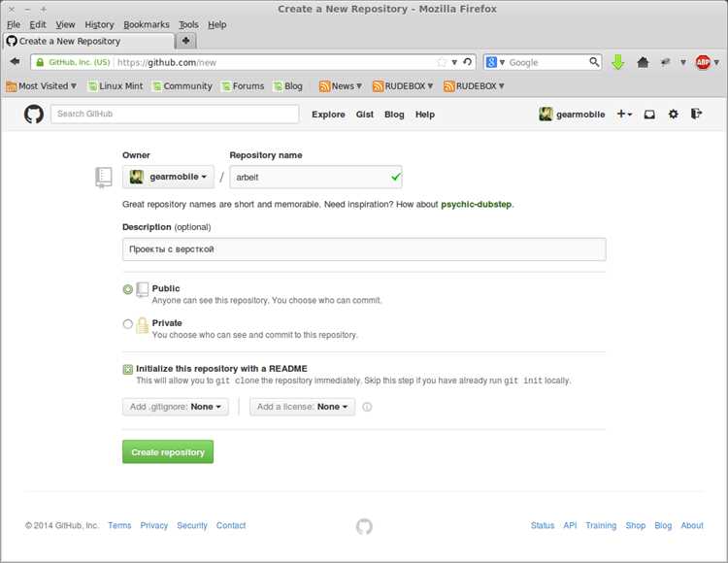Click Gist in GitHub navigation
Screen dimensions: 728x563
364,115
